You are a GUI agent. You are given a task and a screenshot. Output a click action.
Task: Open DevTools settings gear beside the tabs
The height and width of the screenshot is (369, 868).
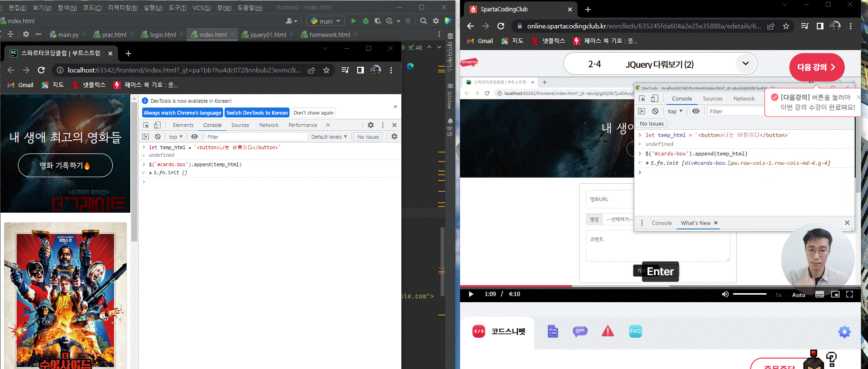(x=371, y=125)
